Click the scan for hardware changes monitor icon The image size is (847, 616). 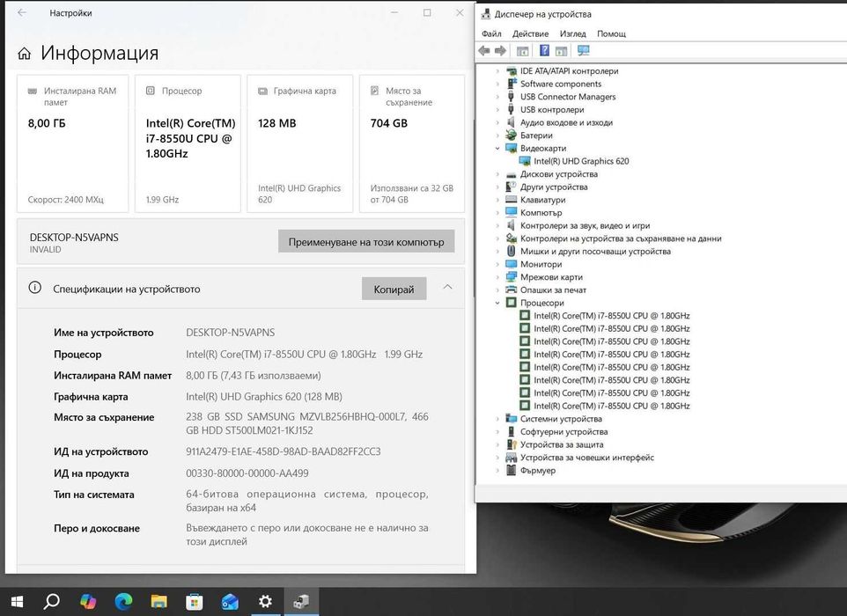(x=584, y=51)
